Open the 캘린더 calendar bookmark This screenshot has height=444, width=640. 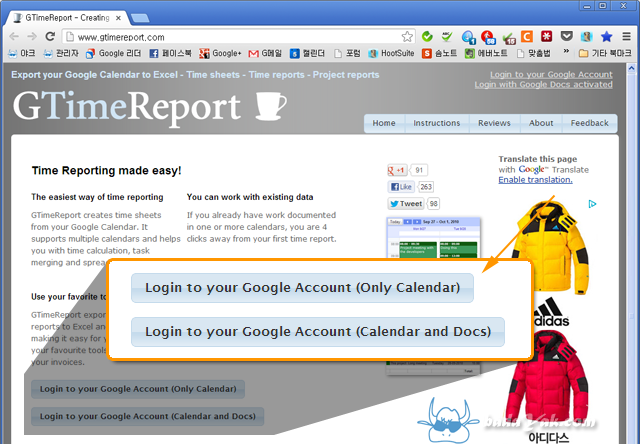point(307,53)
